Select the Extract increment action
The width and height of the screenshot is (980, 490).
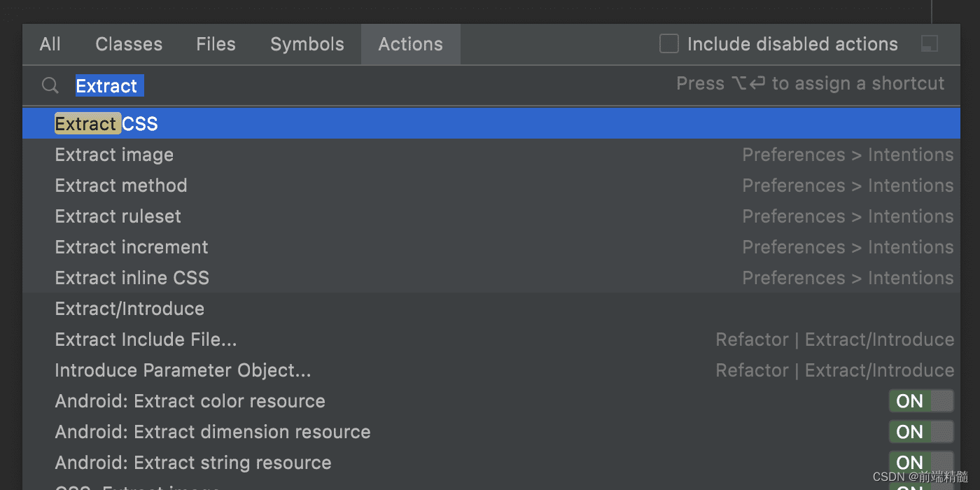click(x=131, y=246)
